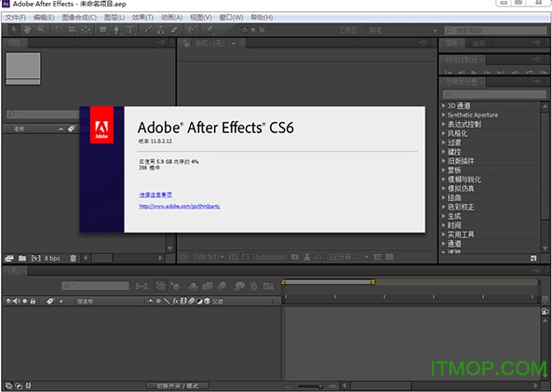Click the Brainstorm icon in timeline
552x392 pixels.
click(240, 286)
